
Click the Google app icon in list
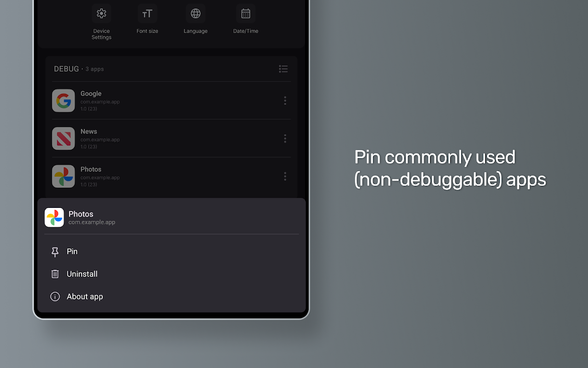click(x=63, y=100)
